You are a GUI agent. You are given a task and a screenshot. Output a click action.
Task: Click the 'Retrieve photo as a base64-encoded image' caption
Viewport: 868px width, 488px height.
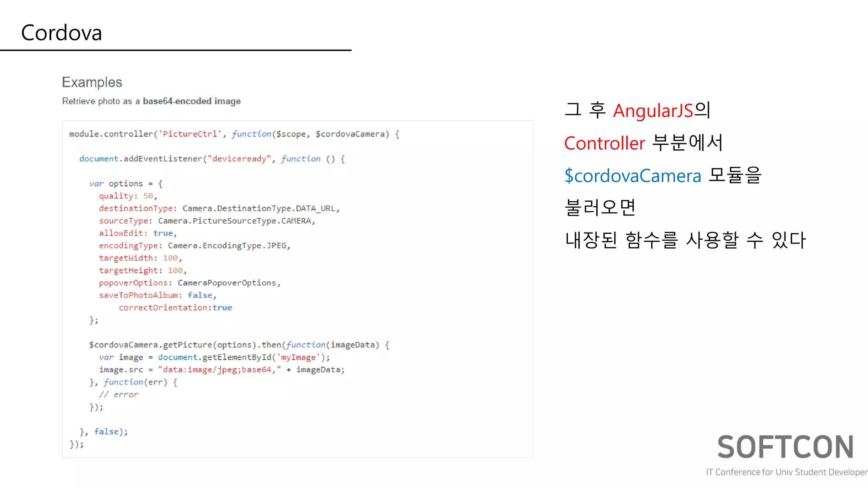click(151, 101)
